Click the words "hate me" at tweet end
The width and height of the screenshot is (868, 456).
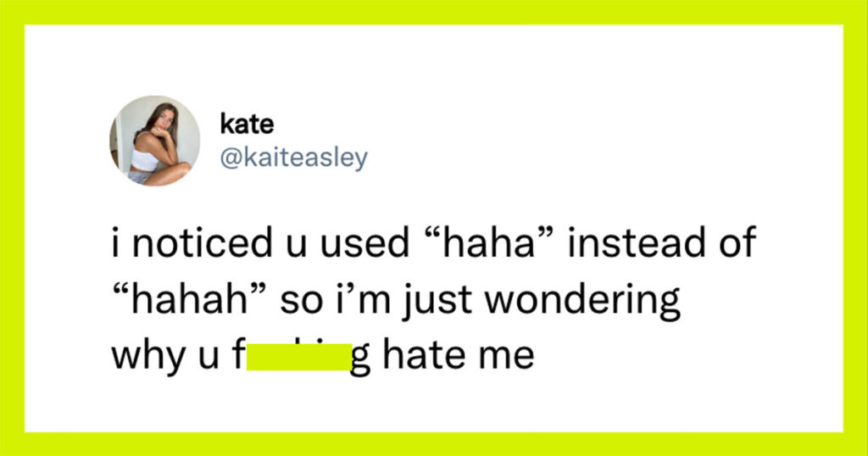click(x=459, y=355)
